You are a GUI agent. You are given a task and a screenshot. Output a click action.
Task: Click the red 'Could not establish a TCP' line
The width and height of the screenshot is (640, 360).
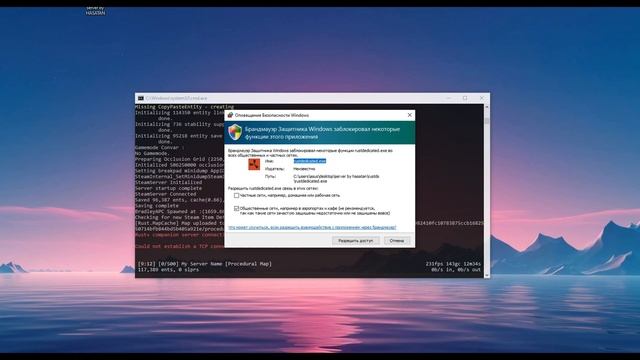click(x=179, y=246)
